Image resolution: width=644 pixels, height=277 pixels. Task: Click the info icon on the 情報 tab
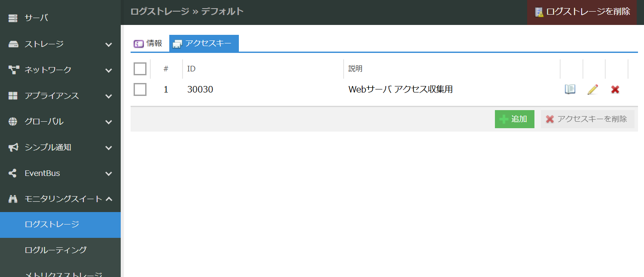click(139, 44)
